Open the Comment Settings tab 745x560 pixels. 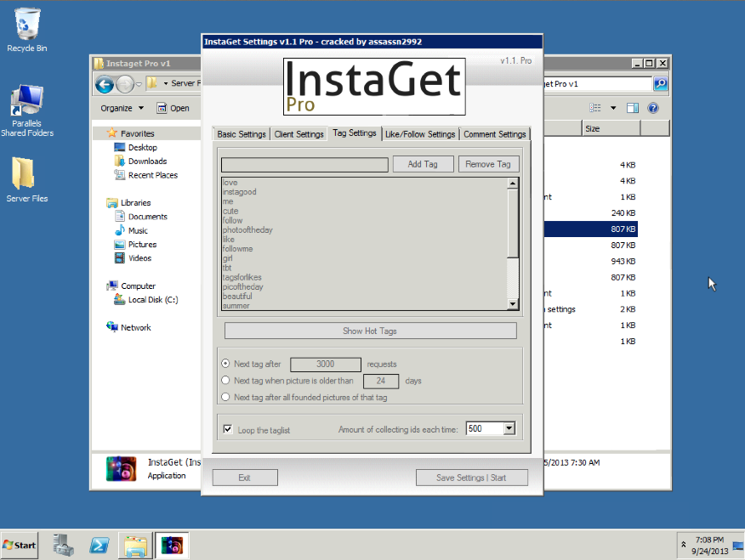tap(495, 134)
